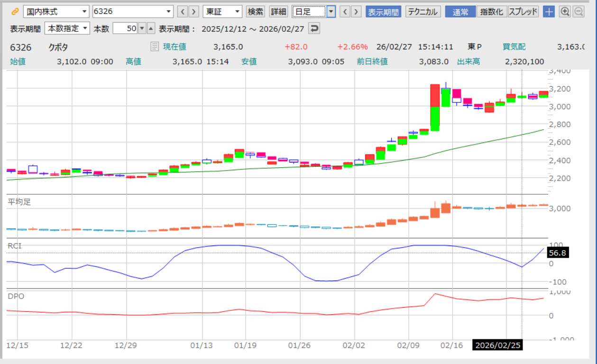Click the orange link chain icon
Screen dimensions: 597x364
(15, 12)
